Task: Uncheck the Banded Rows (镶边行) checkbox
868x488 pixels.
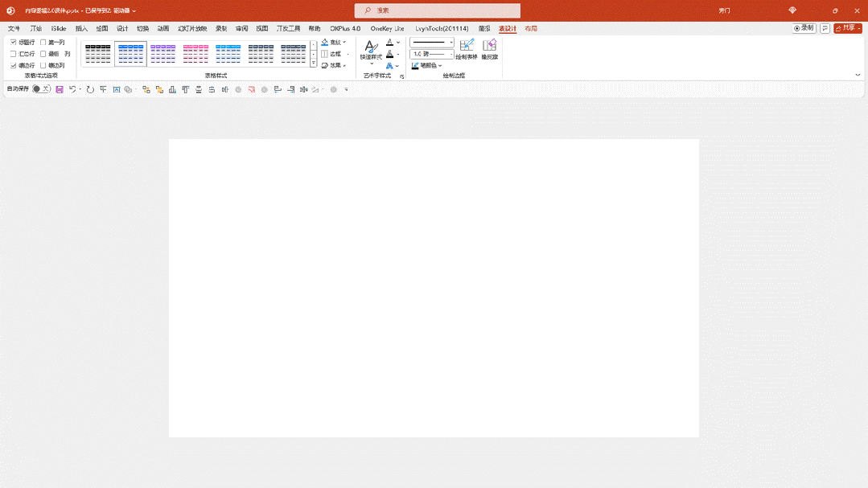Action: (14, 65)
